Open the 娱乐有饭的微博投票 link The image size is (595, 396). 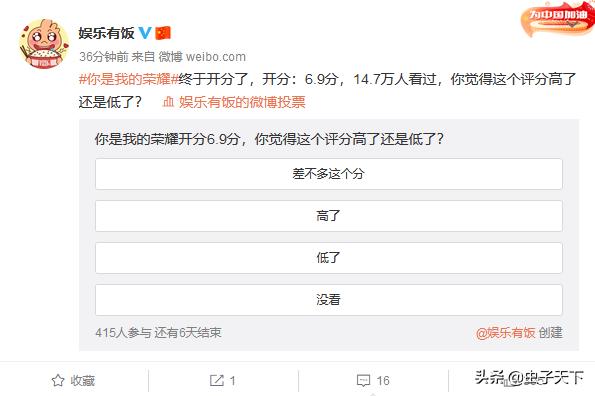click(242, 102)
